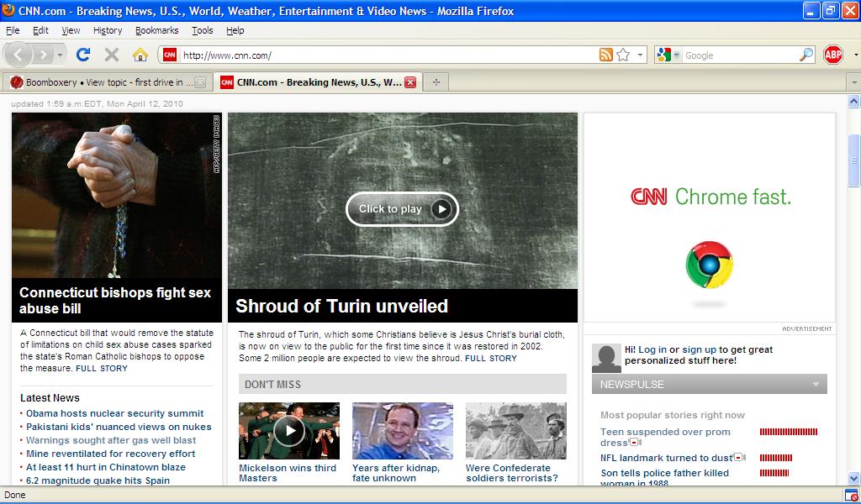861x504 pixels.
Task: Close the CNN.com tab
Action: (x=410, y=82)
